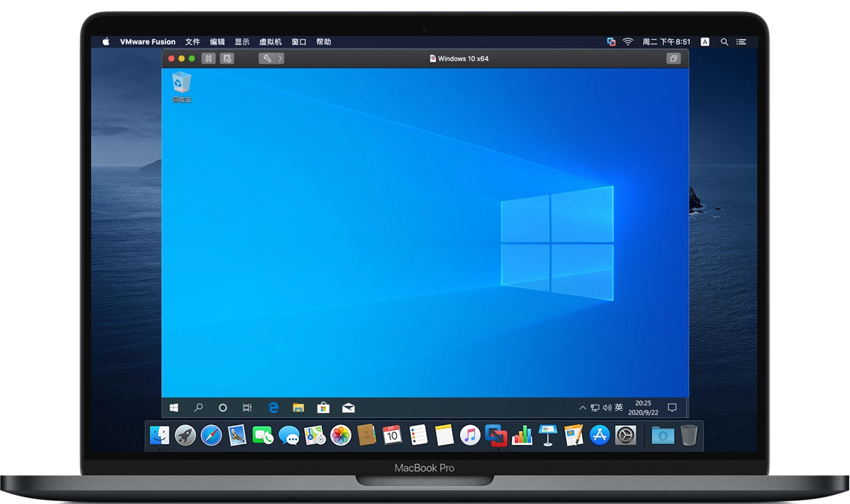Image resolution: width=850 pixels, height=504 pixels.
Task: Click the Windows volume speaker icon
Action: [x=607, y=407]
